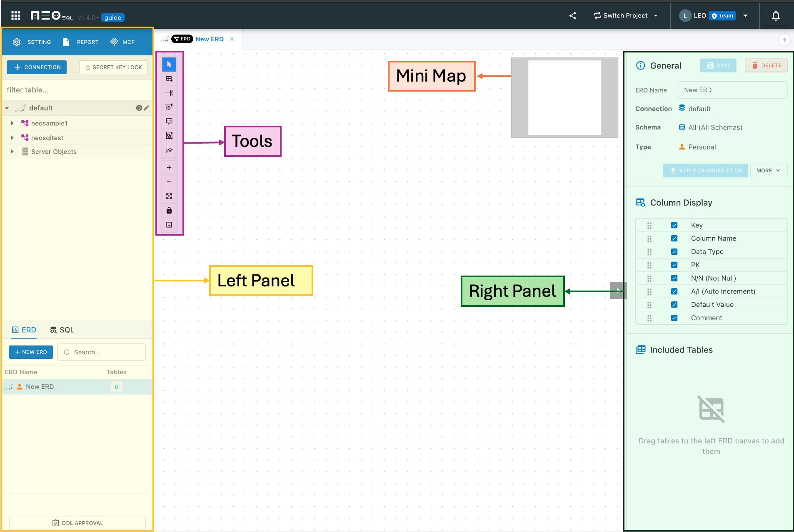Image resolution: width=794 pixels, height=532 pixels.
Task: Collapse the default connection tree
Action: [x=7, y=108]
